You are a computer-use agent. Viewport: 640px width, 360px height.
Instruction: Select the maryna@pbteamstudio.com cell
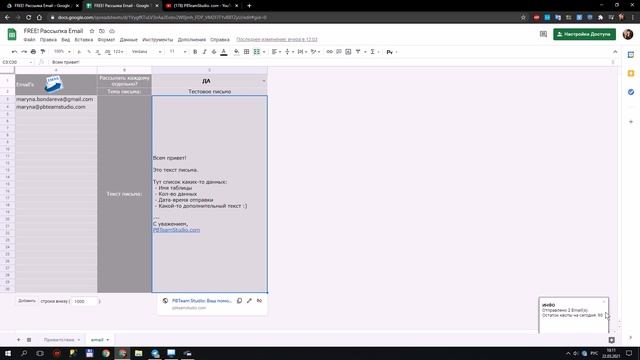click(x=56, y=107)
